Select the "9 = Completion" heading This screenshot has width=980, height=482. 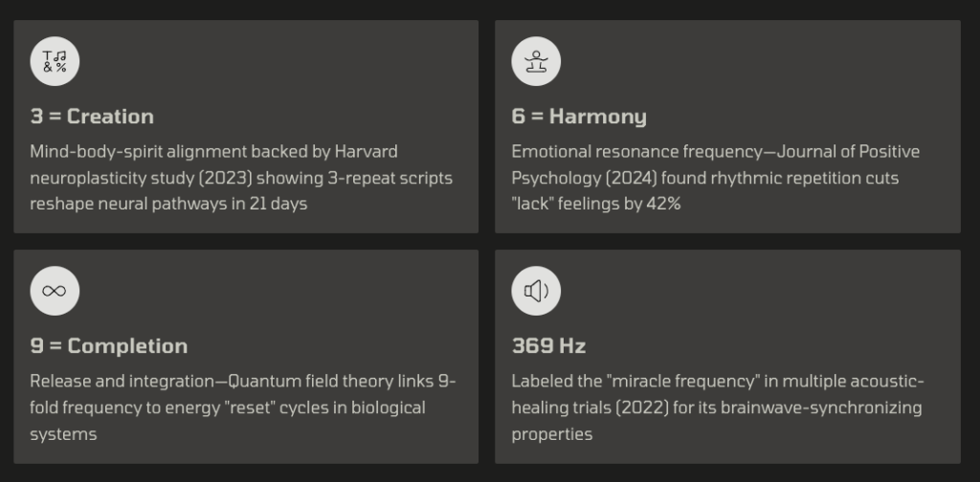coord(108,346)
